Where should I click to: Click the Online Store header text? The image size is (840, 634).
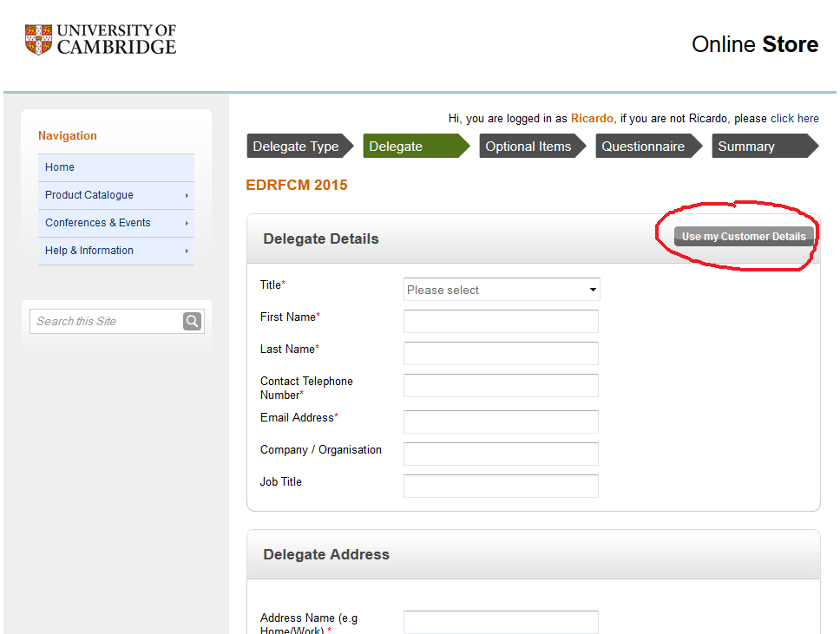point(755,44)
